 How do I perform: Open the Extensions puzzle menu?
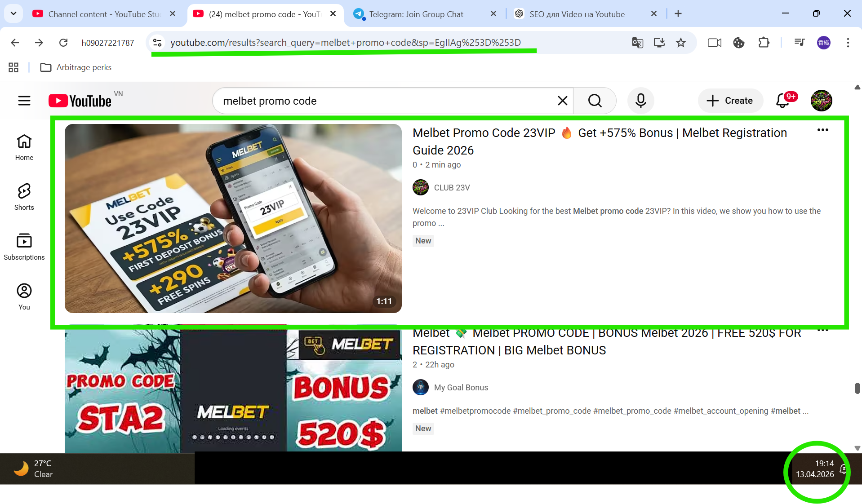click(764, 43)
